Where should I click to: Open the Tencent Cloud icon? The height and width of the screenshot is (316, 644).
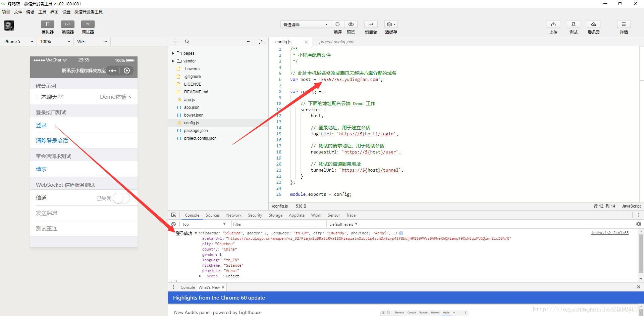(594, 24)
